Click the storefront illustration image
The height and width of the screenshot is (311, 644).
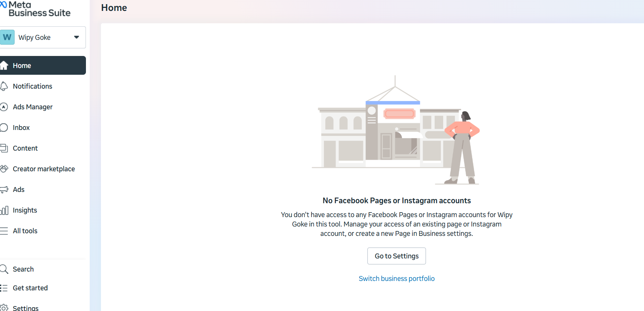point(396,130)
